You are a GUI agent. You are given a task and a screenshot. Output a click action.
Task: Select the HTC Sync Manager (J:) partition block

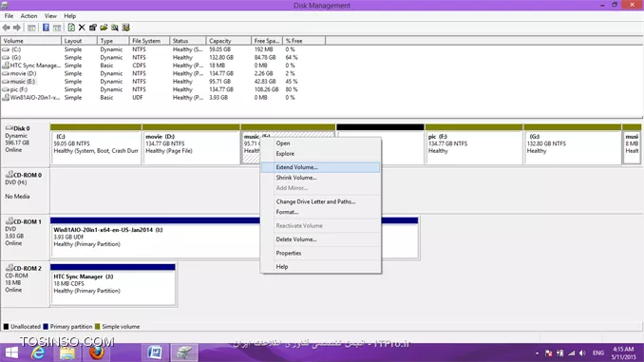click(x=113, y=284)
